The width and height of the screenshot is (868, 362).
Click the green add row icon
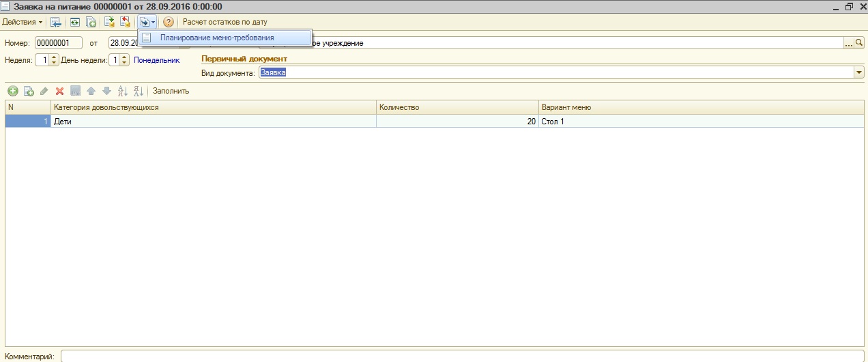(x=12, y=91)
